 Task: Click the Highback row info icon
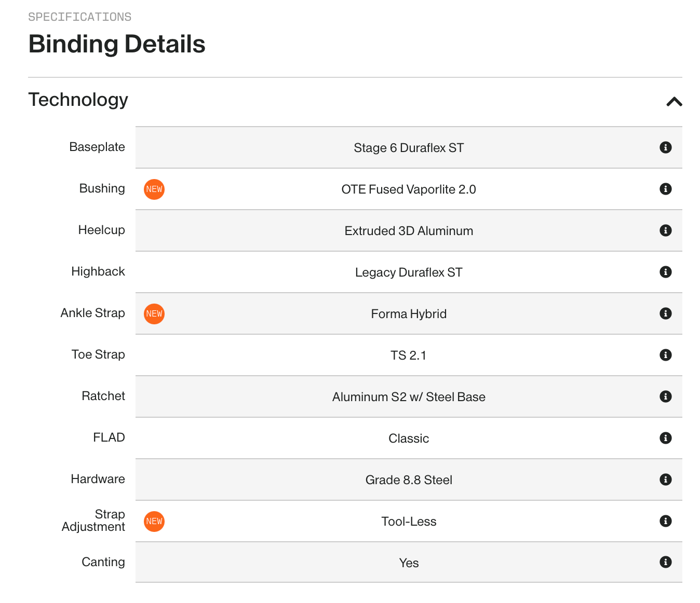(x=665, y=272)
